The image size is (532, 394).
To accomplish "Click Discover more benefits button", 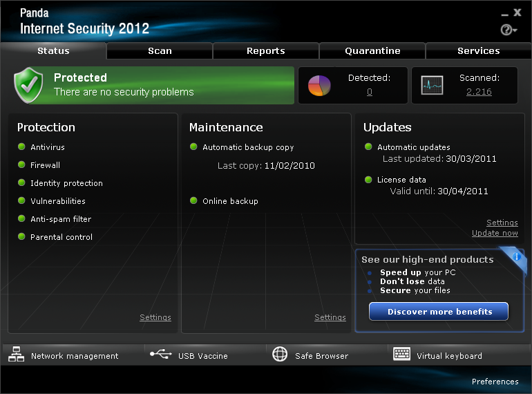I will click(x=439, y=312).
